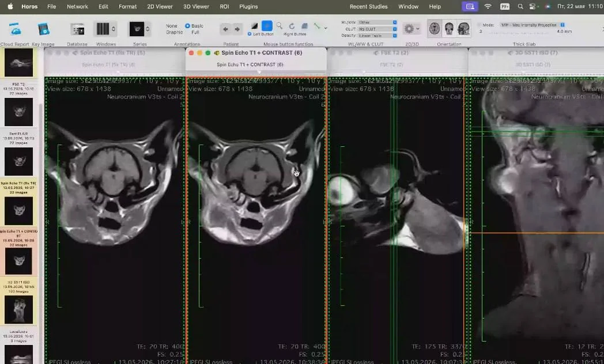Select the Fast FLAIR series thumbnail
The height and width of the screenshot is (364, 604).
18,161
